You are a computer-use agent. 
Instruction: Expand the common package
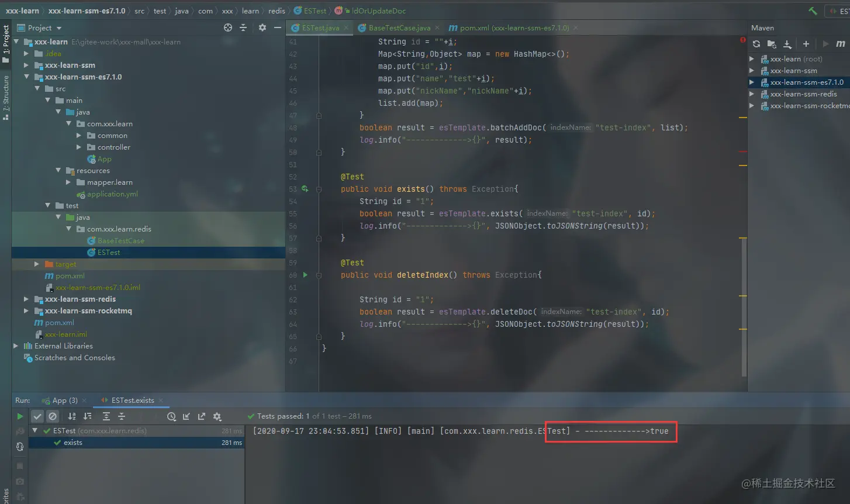pos(79,135)
